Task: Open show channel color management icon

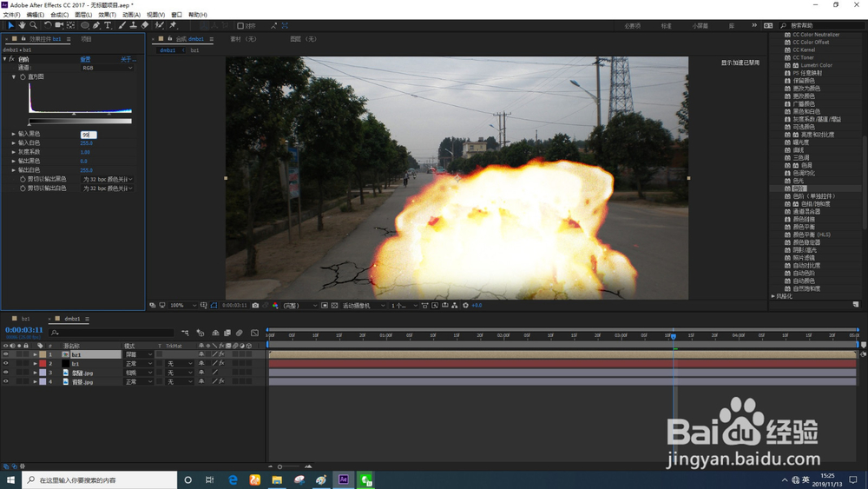Action: [275, 306]
